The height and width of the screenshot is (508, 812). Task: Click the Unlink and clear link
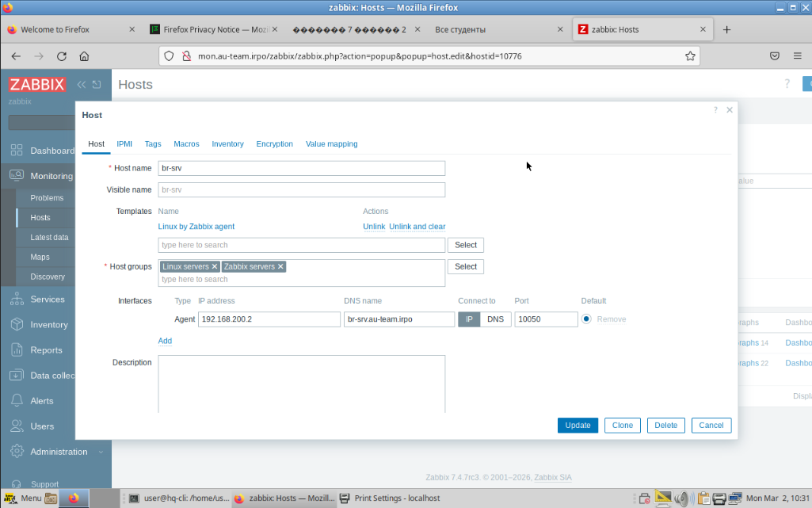(x=417, y=227)
